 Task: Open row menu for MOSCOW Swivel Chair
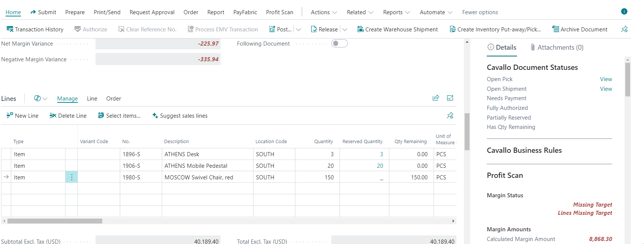point(72,177)
